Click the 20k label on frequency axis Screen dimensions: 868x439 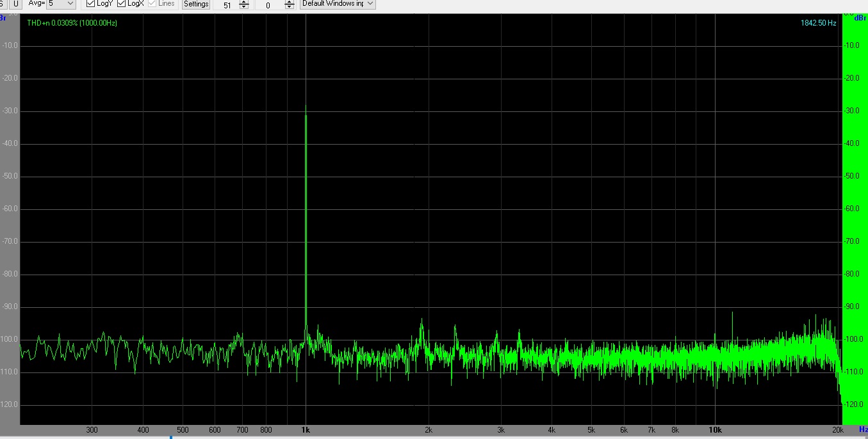point(838,431)
